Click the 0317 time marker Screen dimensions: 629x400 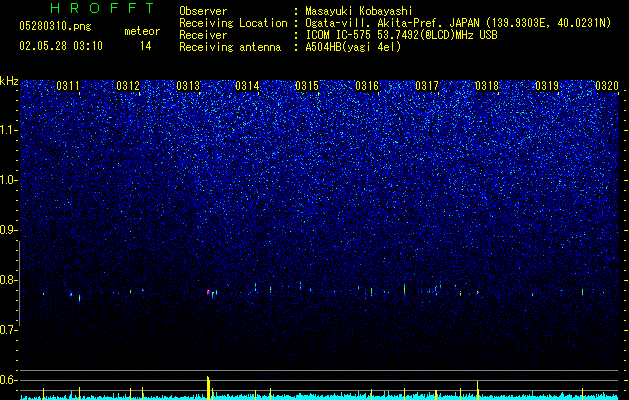pos(427,86)
